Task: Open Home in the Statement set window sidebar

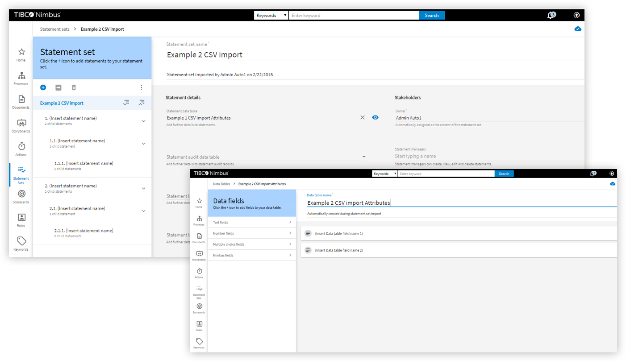Action: pos(21,55)
